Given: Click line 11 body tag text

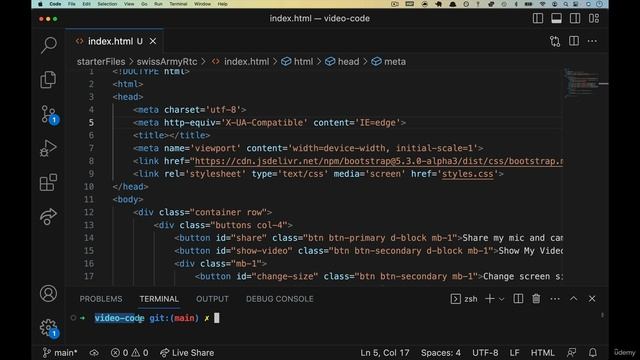Looking at the screenshot, I should pyautogui.click(x=128, y=200).
